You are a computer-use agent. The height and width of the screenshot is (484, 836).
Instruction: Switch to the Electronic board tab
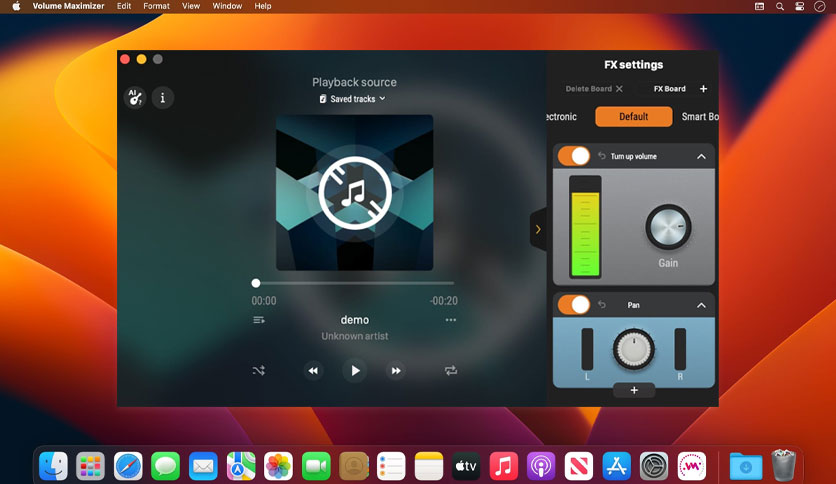coord(561,117)
